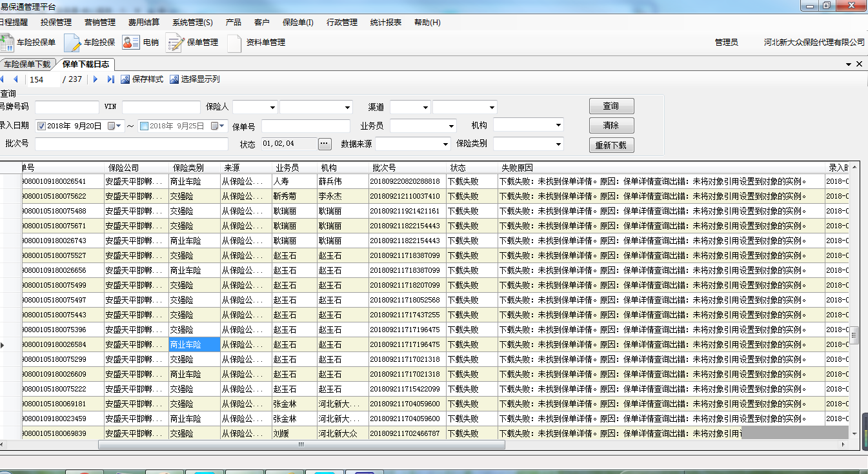
Task: Open the 机构 dropdown list
Action: pos(558,125)
